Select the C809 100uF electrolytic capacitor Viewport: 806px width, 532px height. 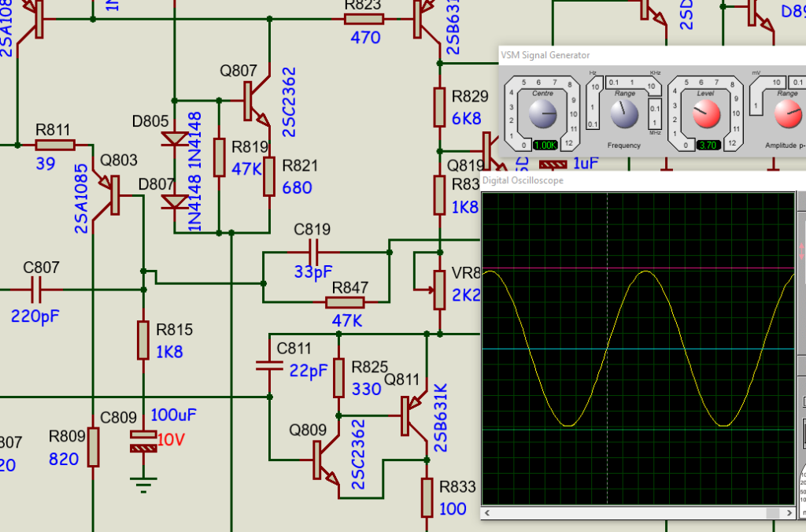coord(143,440)
